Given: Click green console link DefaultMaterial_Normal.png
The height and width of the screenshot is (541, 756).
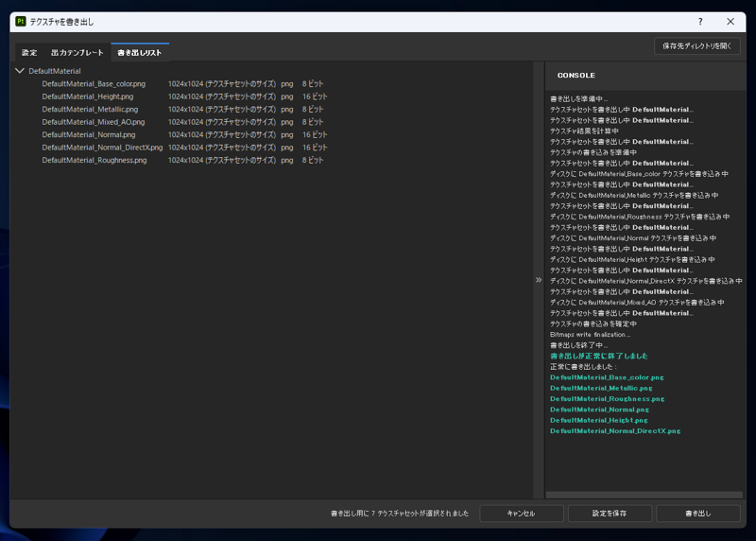Looking at the screenshot, I should coord(600,410).
